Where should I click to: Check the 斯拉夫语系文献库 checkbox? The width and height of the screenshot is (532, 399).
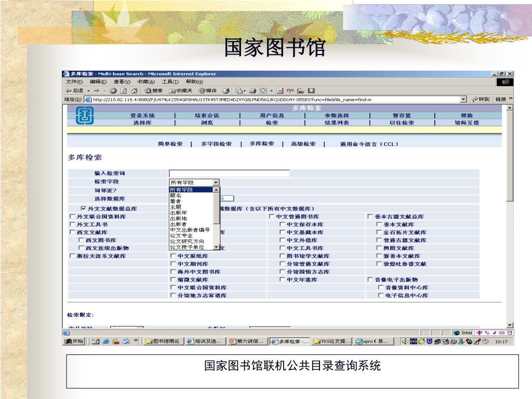72,256
